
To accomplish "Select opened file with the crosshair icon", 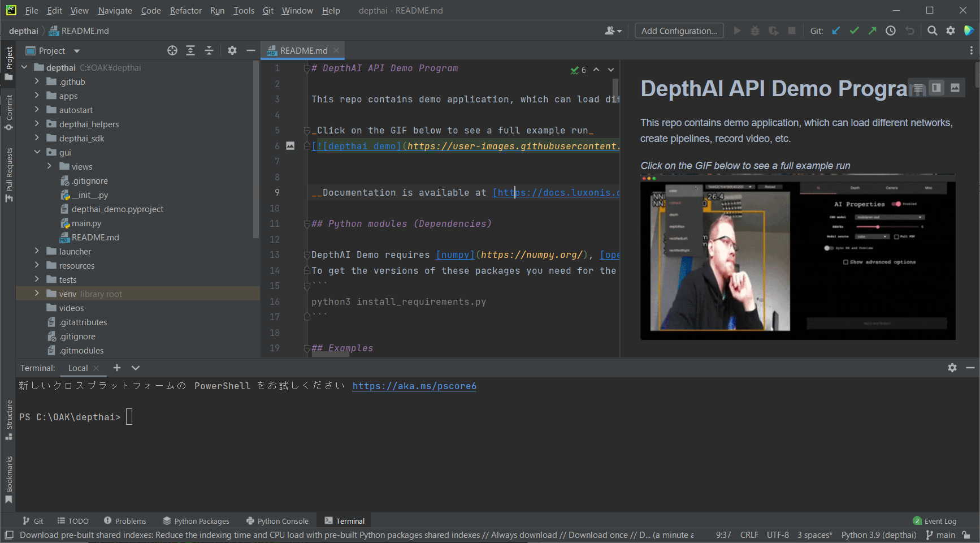I will 172,51.
